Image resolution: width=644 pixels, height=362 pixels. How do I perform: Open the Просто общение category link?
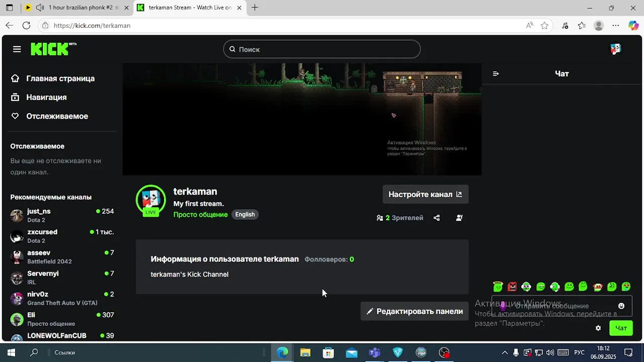coord(200,215)
